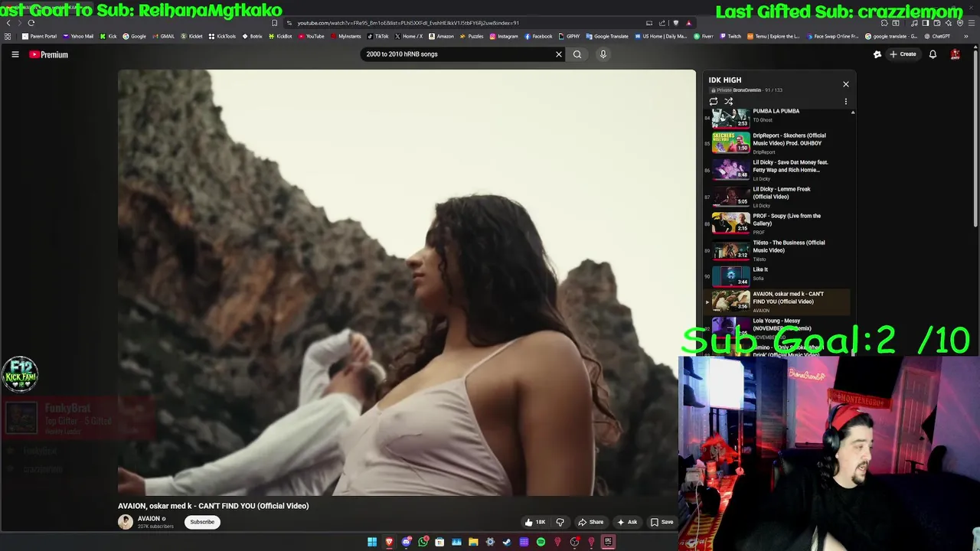980x551 pixels.
Task: Open the GMAIL bookmark
Action: click(x=163, y=36)
